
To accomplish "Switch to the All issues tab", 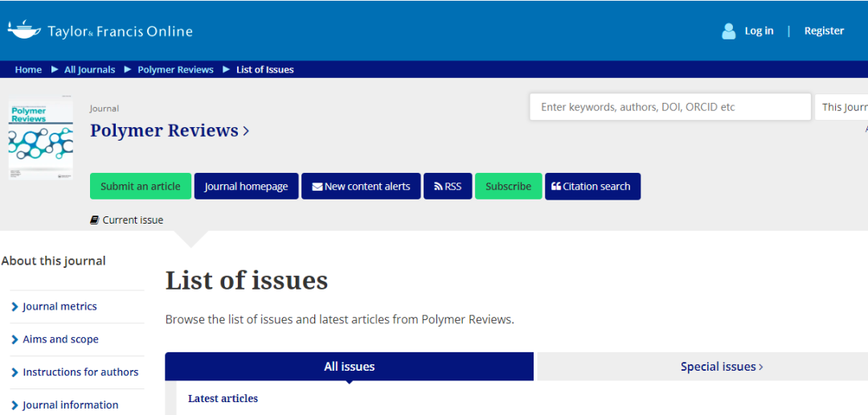I will click(349, 367).
